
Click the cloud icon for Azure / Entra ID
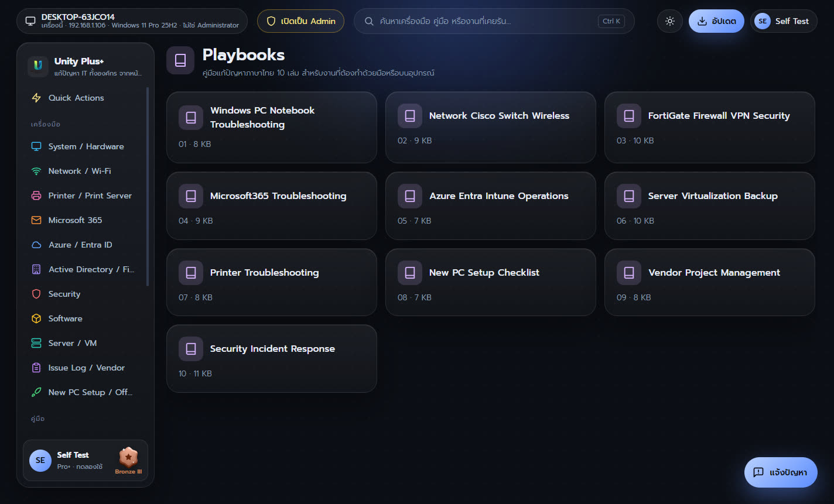point(36,245)
